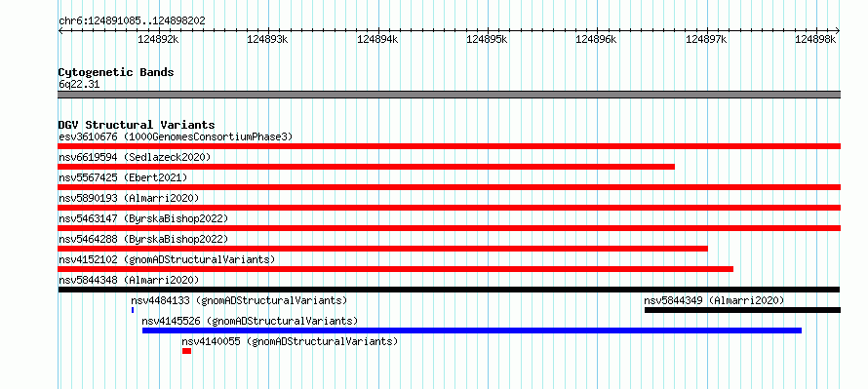The width and height of the screenshot is (868, 389).
Task: Click the 124893k ruler tick label
Action: click(x=268, y=40)
